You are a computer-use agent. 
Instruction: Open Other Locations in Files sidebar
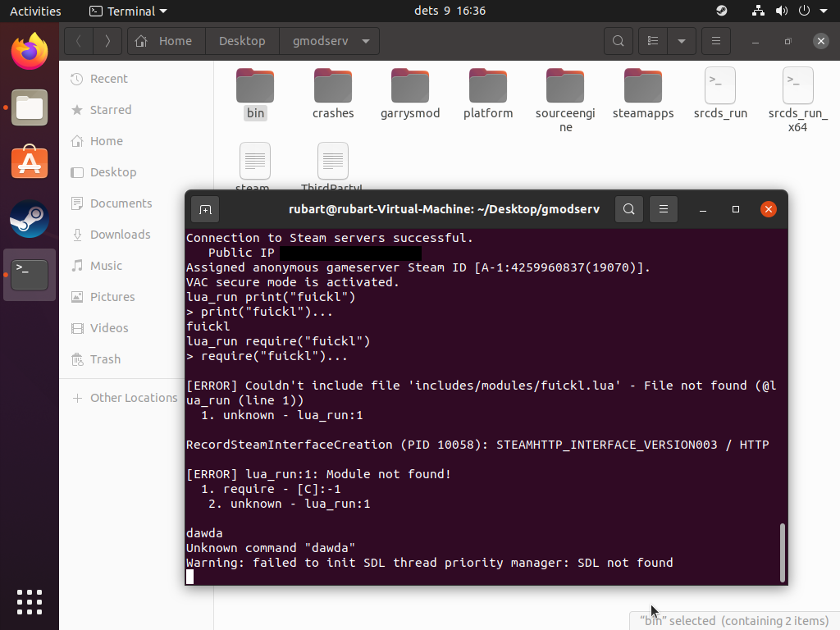point(123,398)
